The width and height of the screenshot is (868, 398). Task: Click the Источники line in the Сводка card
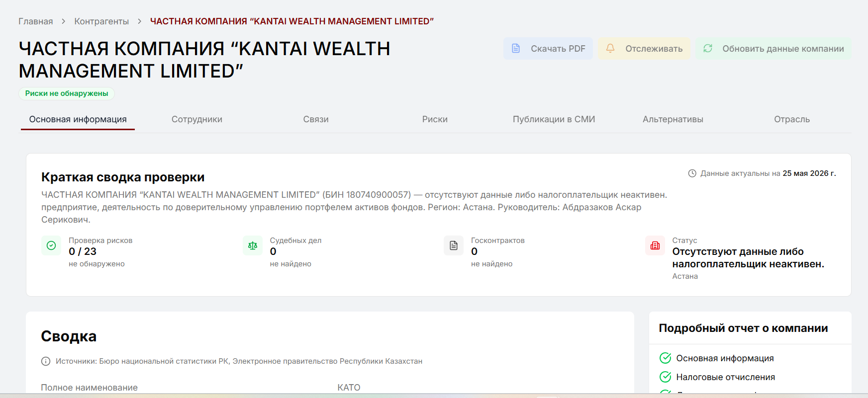click(x=239, y=361)
